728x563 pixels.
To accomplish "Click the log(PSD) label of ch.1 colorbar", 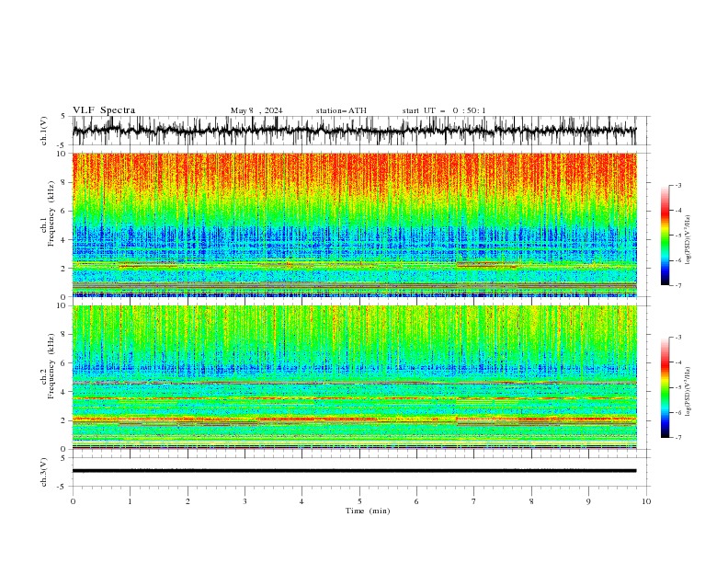I will point(688,240).
